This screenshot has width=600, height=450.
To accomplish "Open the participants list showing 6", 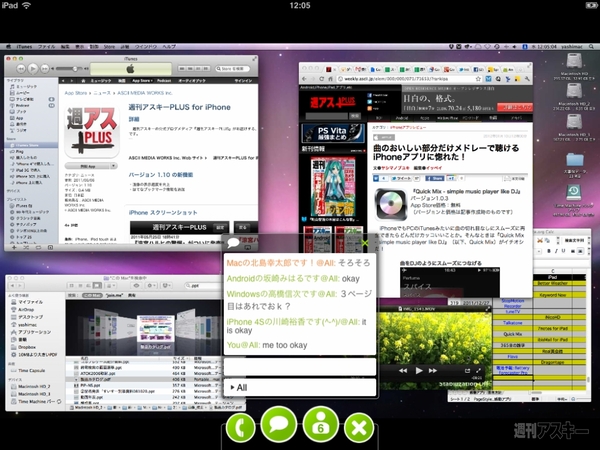I will click(320, 424).
